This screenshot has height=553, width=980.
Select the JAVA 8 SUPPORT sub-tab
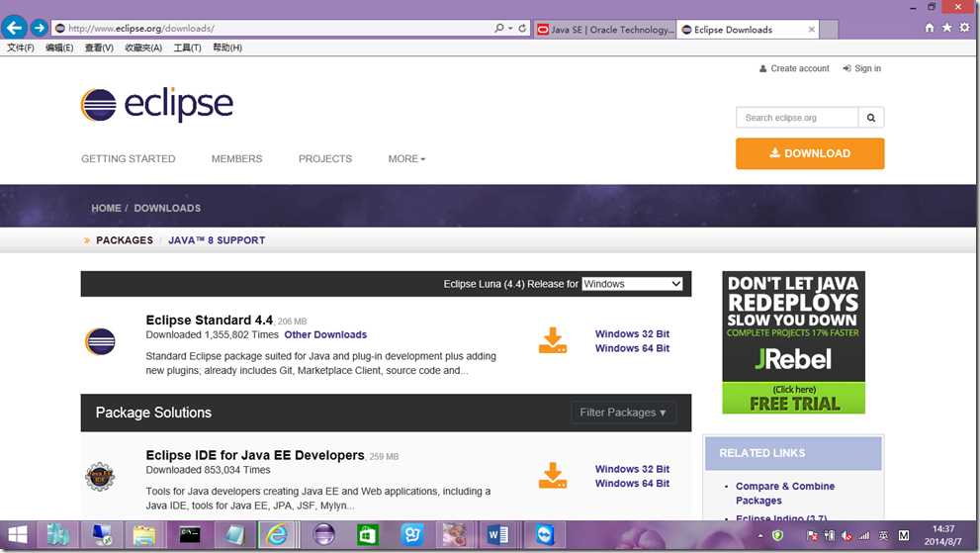click(x=217, y=240)
